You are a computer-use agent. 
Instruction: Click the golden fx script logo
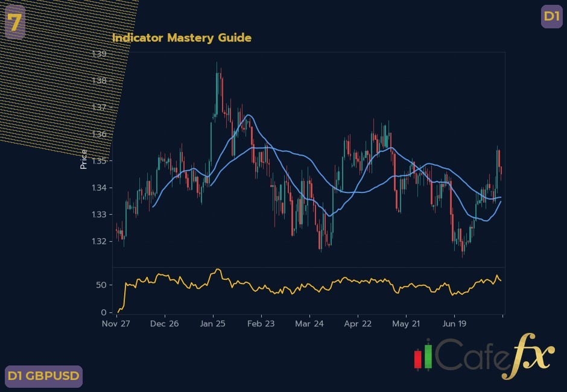527,356
